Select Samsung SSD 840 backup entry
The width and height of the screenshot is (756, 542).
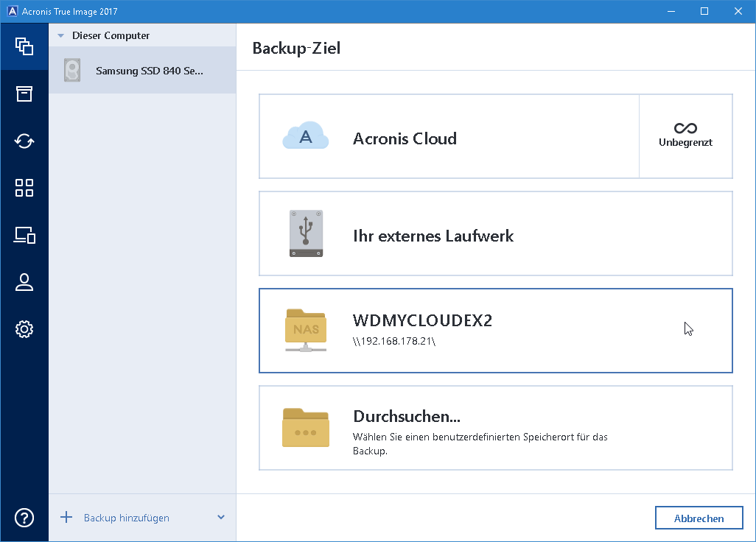pos(142,71)
